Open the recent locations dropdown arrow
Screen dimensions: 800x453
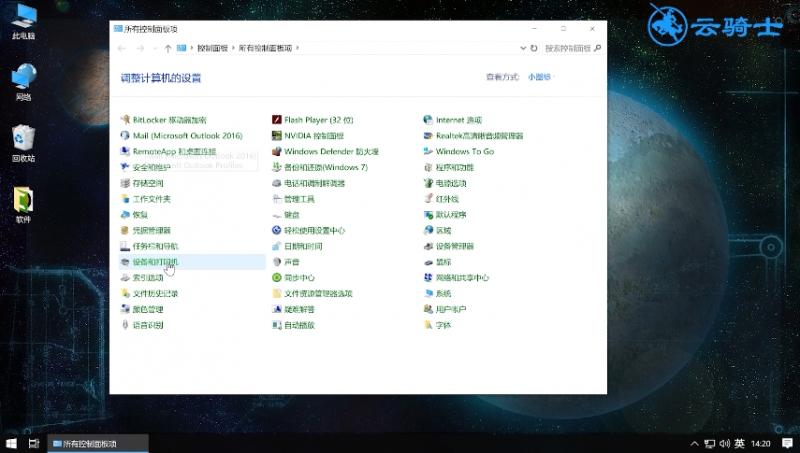pos(155,48)
